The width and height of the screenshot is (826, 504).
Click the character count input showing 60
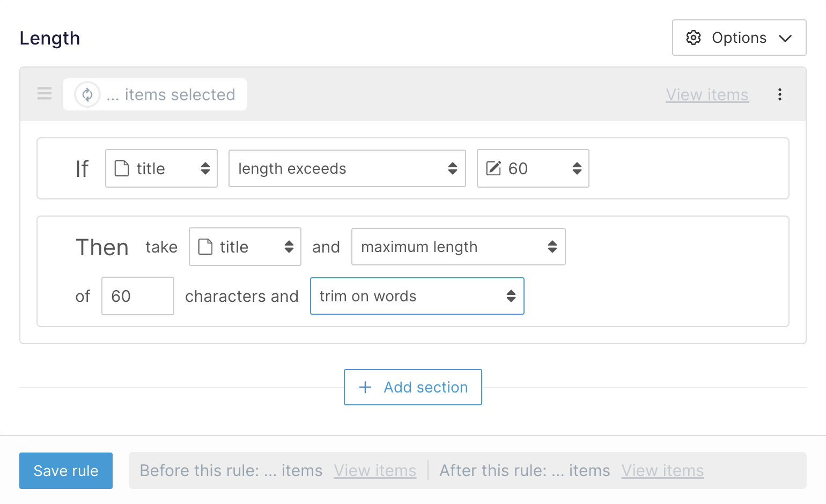coord(138,296)
